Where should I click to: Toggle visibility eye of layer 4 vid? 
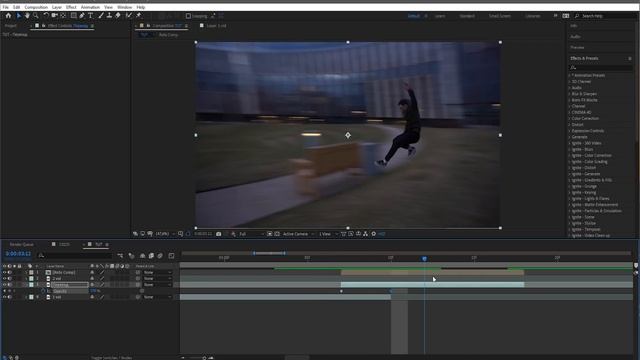4,297
